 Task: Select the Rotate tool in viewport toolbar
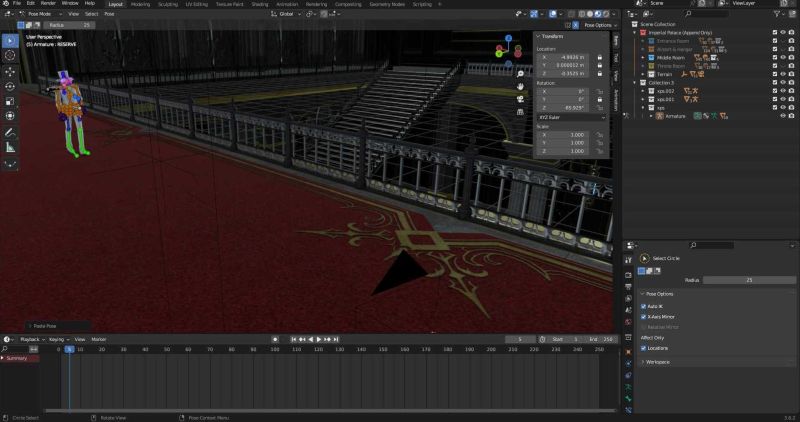[10, 86]
